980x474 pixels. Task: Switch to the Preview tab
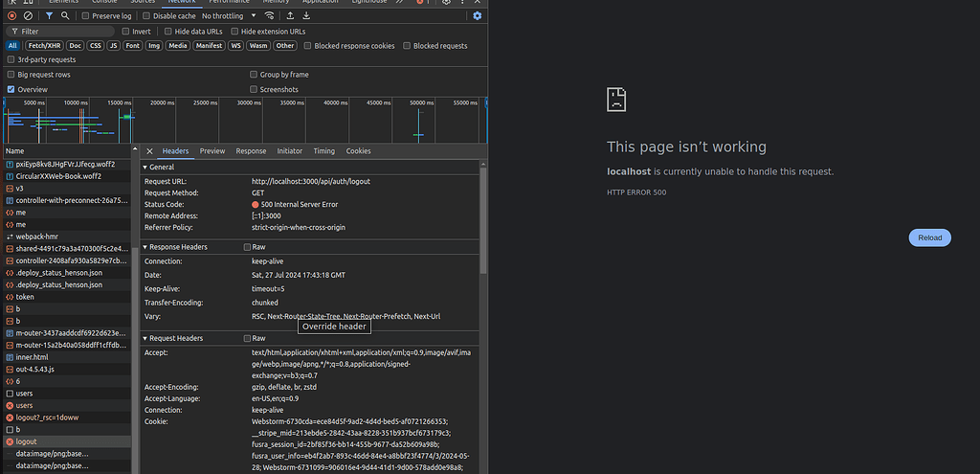click(212, 151)
